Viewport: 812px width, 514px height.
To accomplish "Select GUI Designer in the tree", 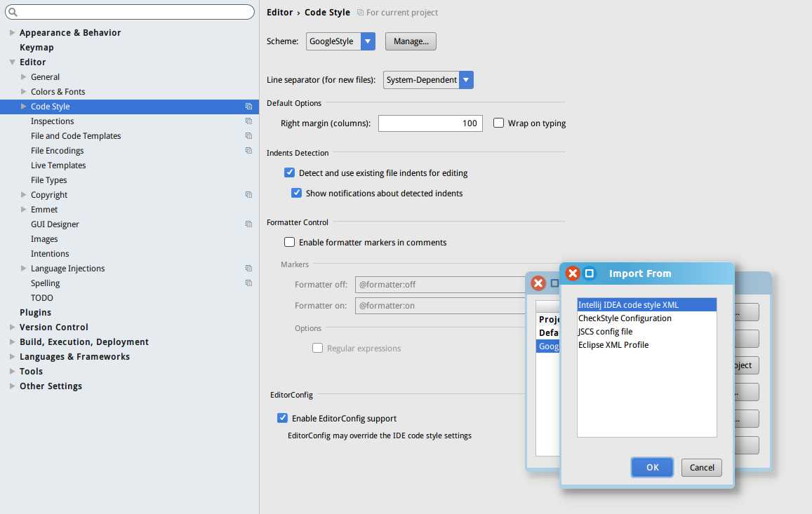I will (x=55, y=224).
